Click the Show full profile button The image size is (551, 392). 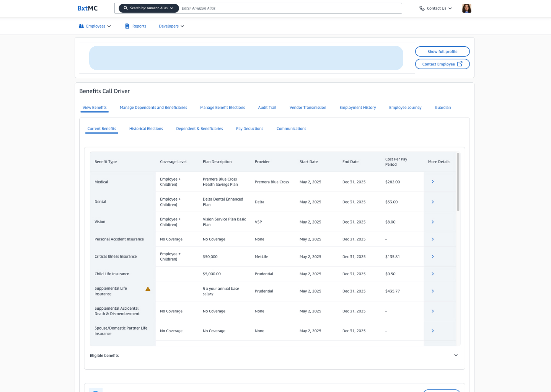pyautogui.click(x=442, y=52)
